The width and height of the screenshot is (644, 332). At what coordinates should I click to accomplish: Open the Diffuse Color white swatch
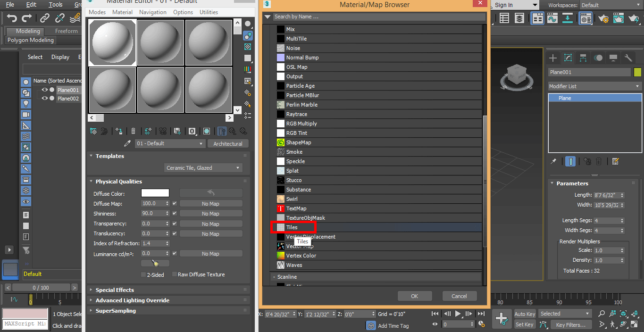(x=155, y=193)
